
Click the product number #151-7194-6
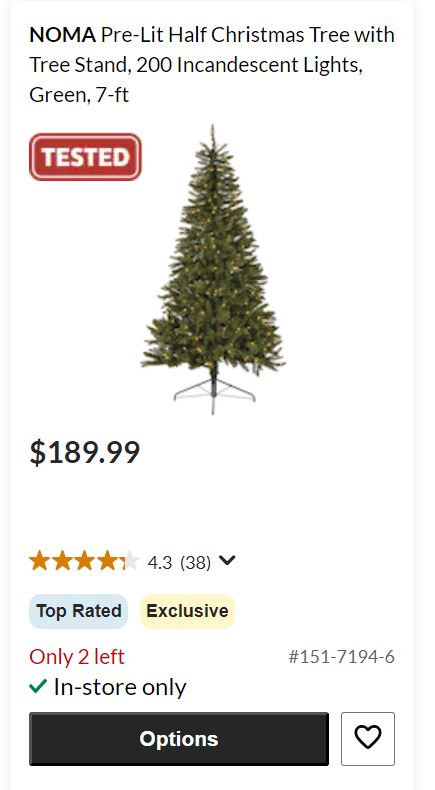(341, 656)
